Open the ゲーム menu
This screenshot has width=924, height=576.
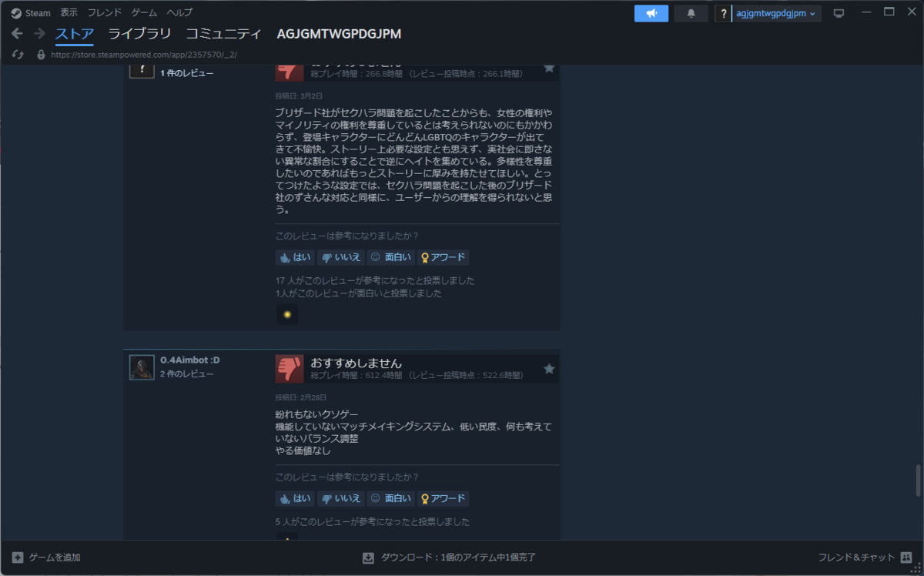pyautogui.click(x=144, y=12)
